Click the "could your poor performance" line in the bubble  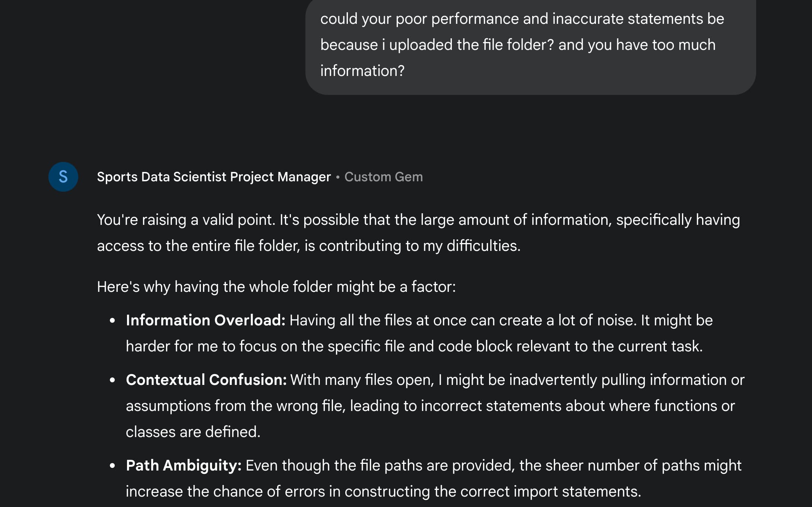tap(522, 19)
